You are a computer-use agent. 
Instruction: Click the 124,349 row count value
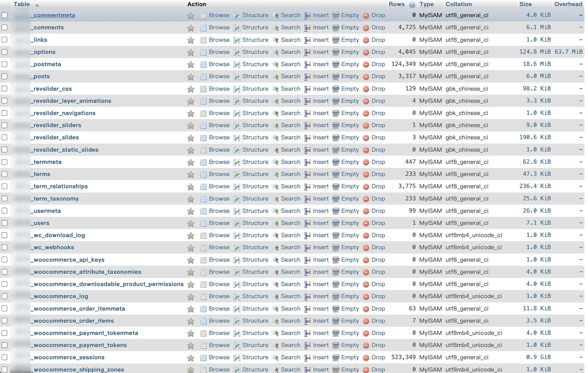coord(403,64)
